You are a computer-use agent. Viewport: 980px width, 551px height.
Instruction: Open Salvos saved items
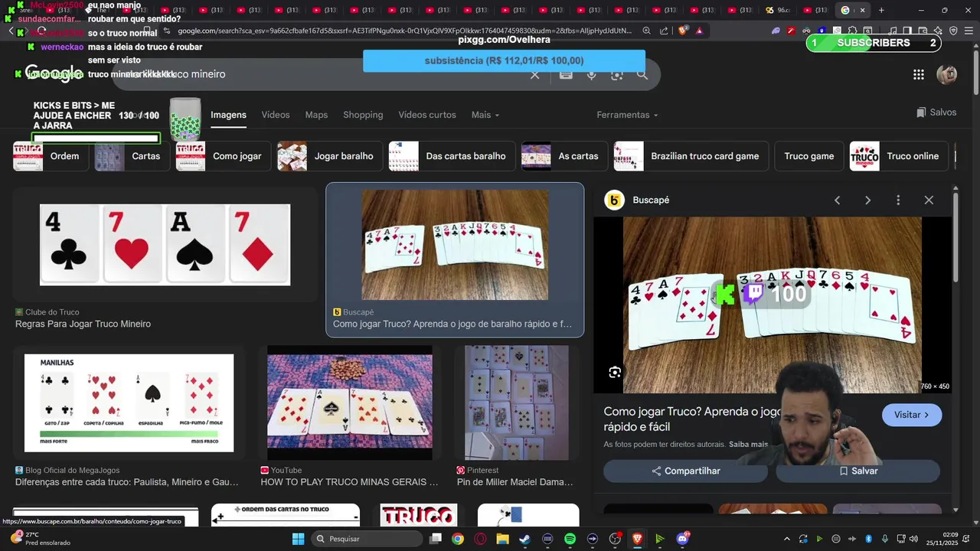coord(936,112)
